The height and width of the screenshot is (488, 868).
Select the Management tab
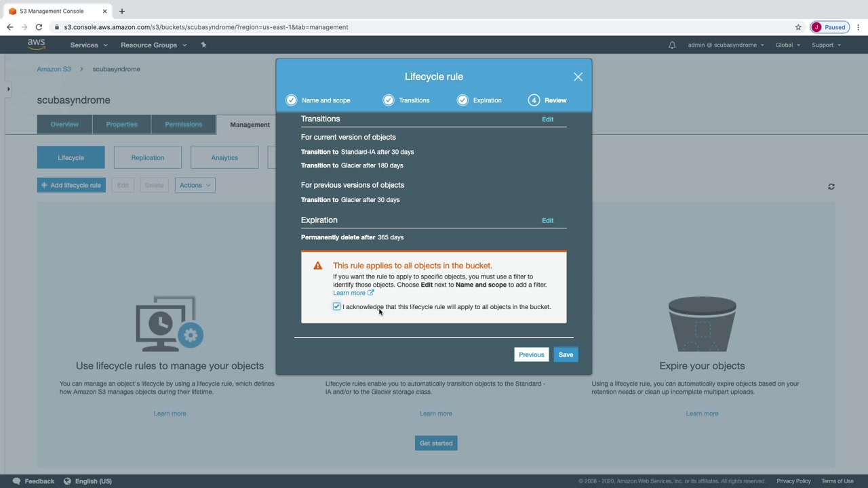(x=250, y=125)
